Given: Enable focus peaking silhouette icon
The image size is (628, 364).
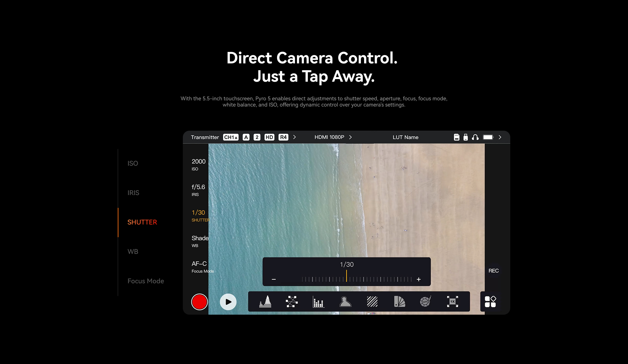Looking at the screenshot, I should point(345,302).
